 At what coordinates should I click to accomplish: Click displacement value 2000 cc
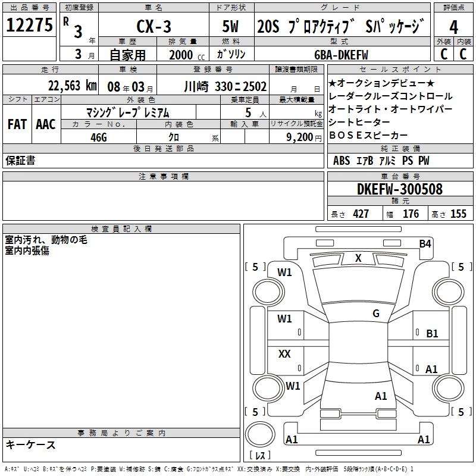187,55
